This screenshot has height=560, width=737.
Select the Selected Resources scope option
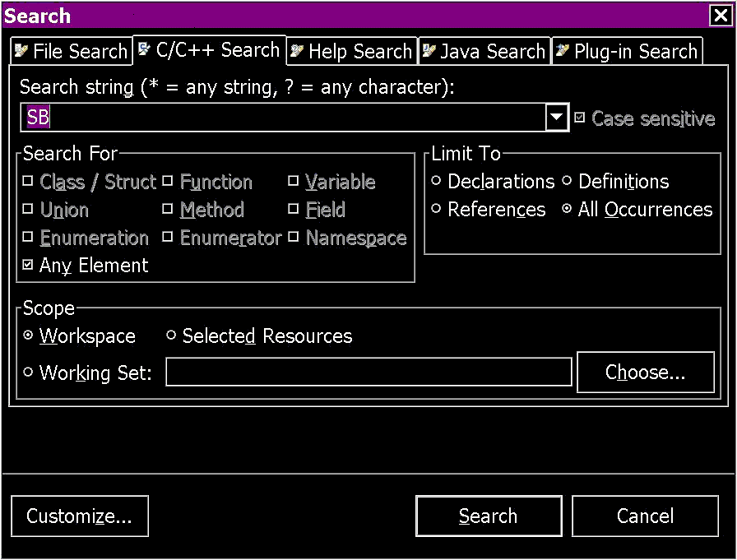tap(171, 335)
